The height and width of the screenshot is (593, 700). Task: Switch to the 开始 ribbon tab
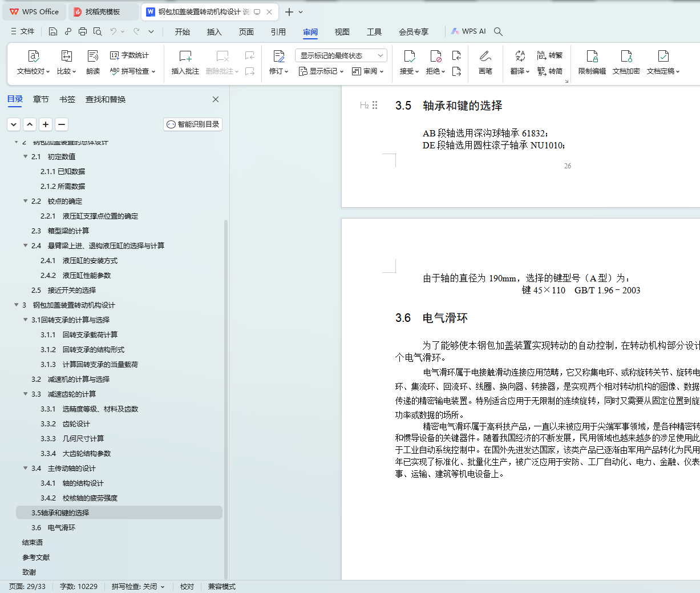(x=183, y=32)
